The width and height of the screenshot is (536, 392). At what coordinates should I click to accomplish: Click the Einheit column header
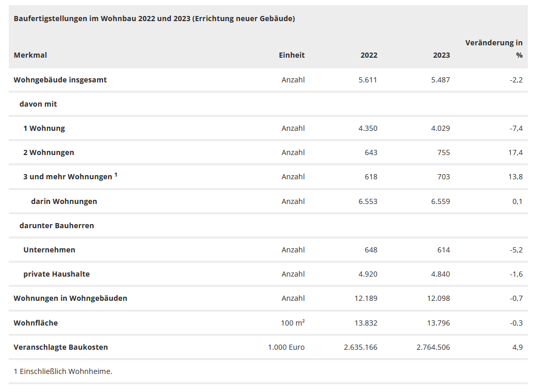coord(291,55)
